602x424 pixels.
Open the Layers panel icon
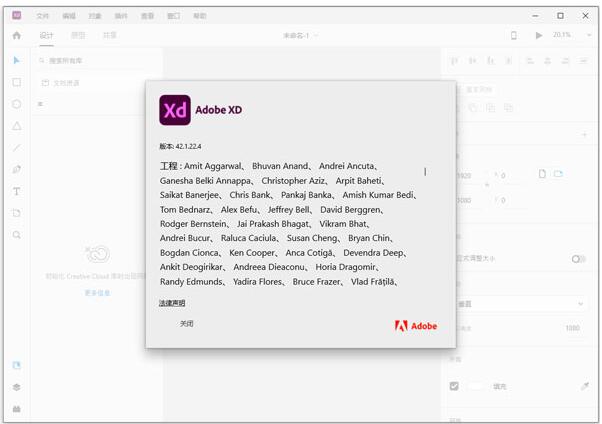pos(17,387)
